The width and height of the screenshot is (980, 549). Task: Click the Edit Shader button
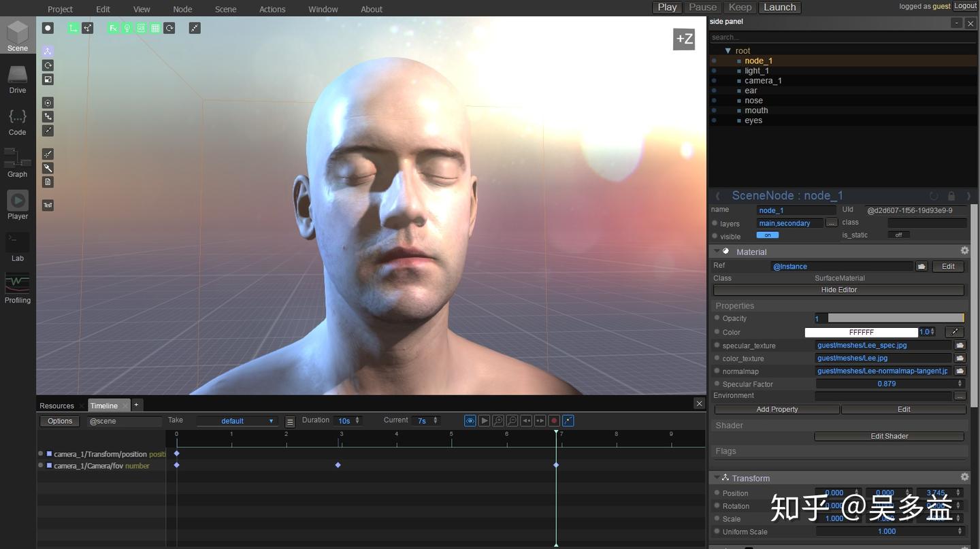889,435
